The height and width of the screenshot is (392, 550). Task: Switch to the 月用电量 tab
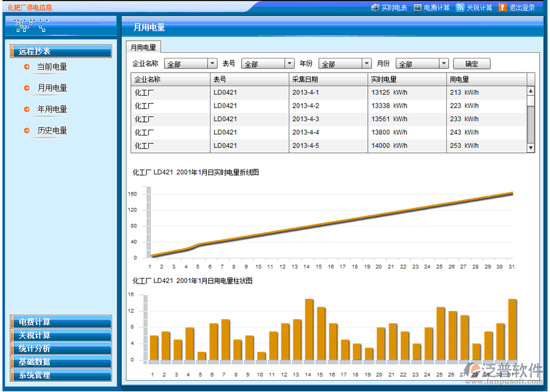143,47
